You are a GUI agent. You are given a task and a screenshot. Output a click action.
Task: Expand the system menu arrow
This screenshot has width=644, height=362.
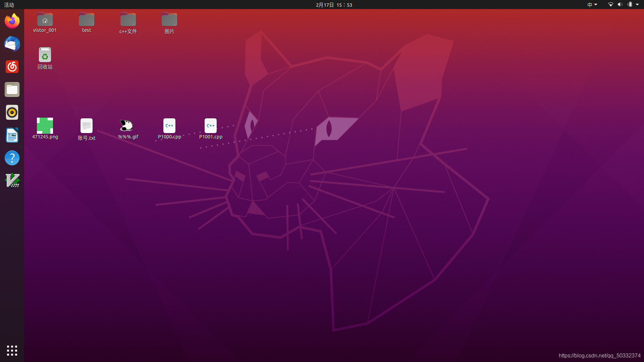pos(637,5)
